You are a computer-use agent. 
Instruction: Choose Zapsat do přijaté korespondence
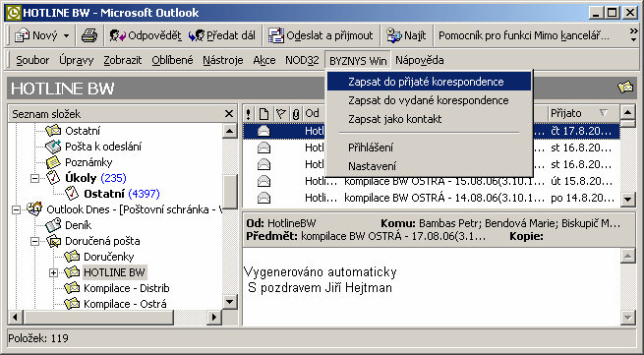(x=430, y=82)
